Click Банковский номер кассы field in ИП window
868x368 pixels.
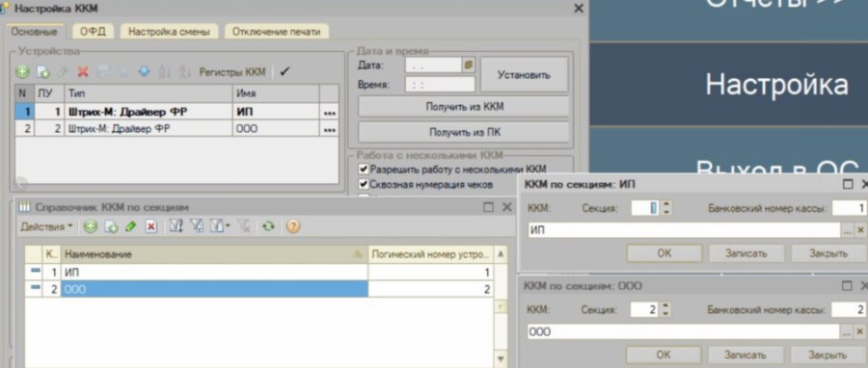[x=849, y=208]
